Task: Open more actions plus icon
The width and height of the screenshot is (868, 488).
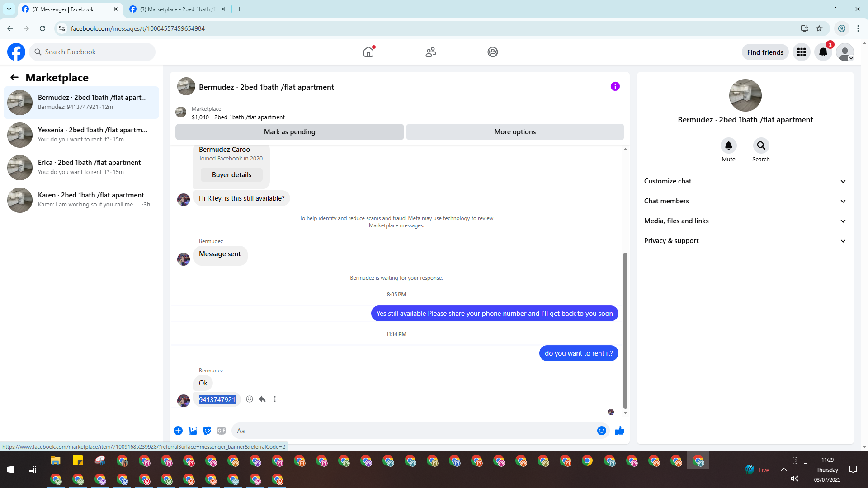Action: (178, 431)
